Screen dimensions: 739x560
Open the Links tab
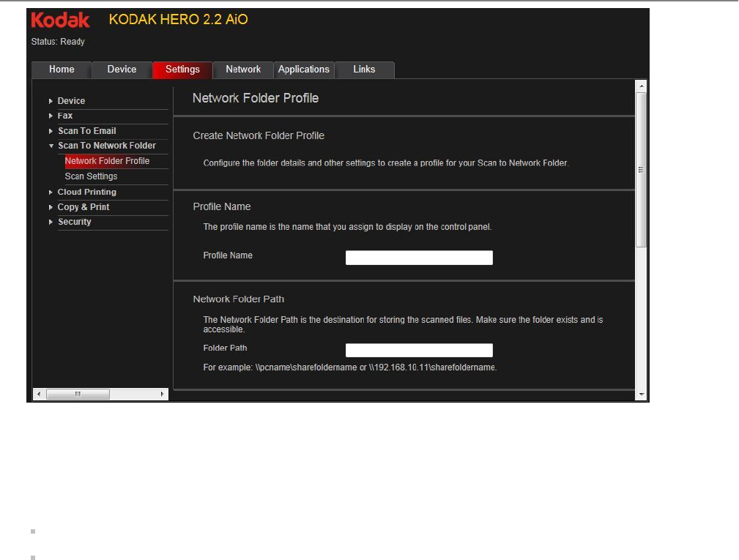364,70
